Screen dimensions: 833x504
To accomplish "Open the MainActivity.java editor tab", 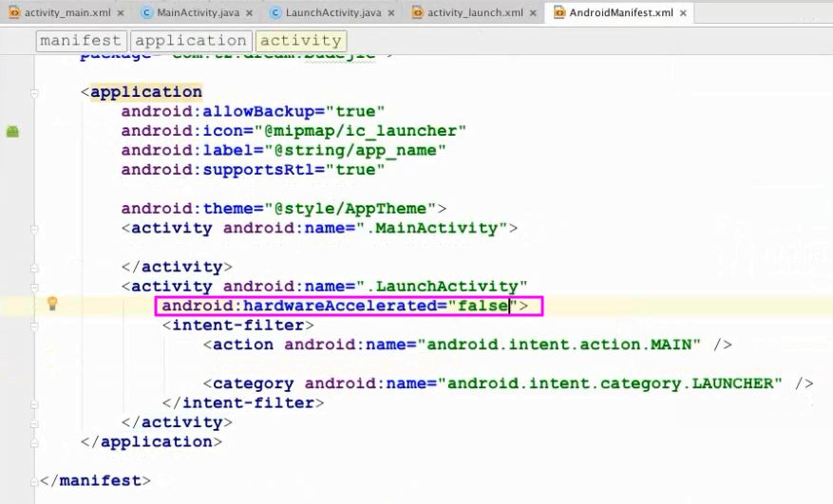I will click(x=198, y=12).
